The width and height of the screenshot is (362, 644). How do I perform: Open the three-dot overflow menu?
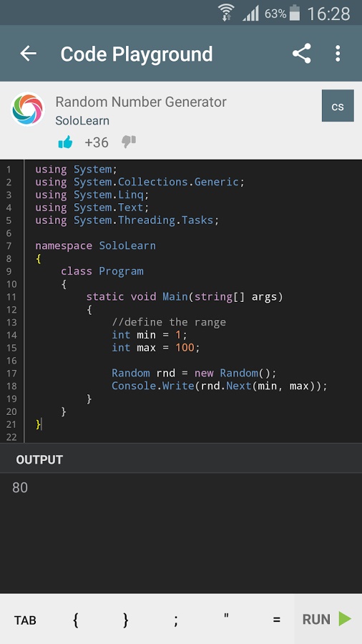point(338,54)
